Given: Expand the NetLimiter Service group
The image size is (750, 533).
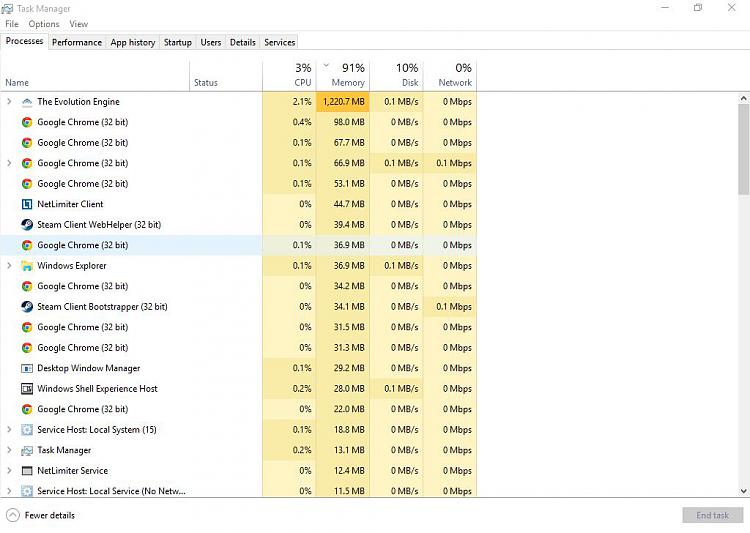Looking at the screenshot, I should click(9, 471).
